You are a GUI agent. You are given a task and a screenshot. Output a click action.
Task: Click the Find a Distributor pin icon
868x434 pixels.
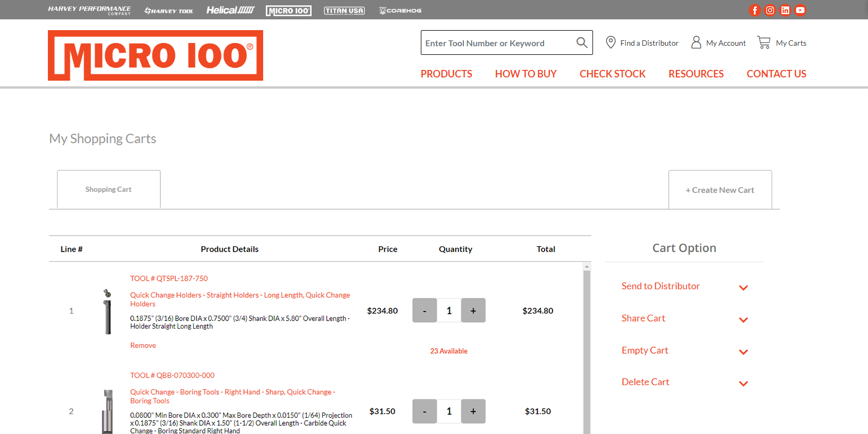pyautogui.click(x=610, y=42)
